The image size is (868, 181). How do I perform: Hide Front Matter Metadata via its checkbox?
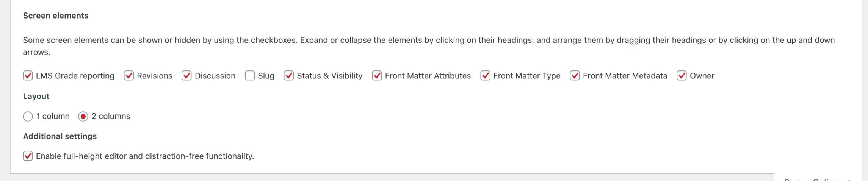575,76
